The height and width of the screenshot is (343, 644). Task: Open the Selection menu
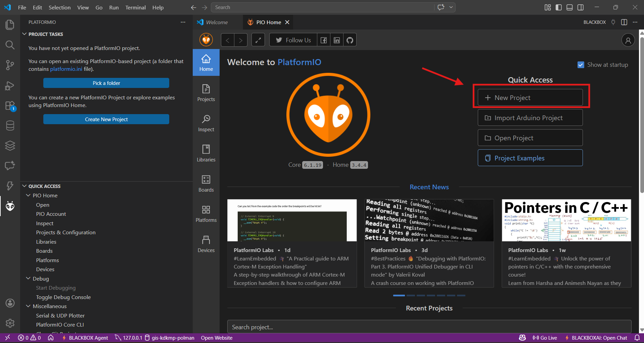click(59, 7)
